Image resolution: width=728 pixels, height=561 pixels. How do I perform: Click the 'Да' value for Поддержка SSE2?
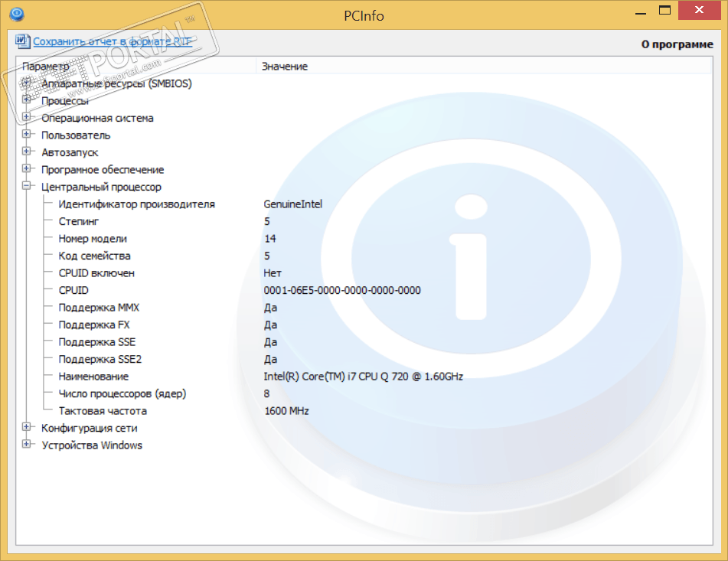click(271, 359)
